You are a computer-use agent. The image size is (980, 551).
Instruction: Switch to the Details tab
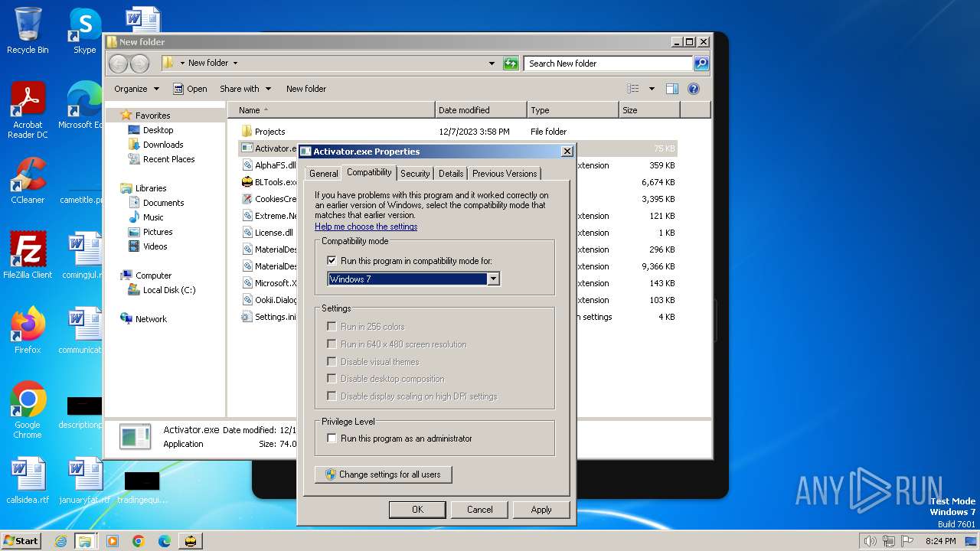[451, 174]
